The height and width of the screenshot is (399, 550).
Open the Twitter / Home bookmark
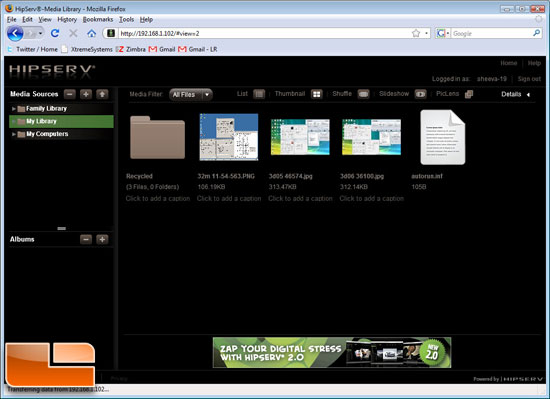pos(32,49)
